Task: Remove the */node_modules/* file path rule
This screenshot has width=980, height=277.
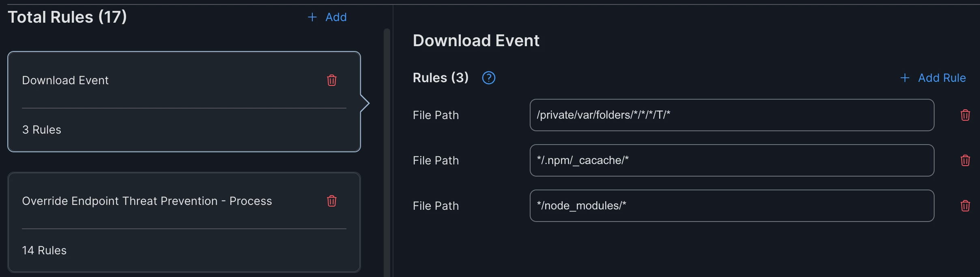Action: [x=965, y=206]
